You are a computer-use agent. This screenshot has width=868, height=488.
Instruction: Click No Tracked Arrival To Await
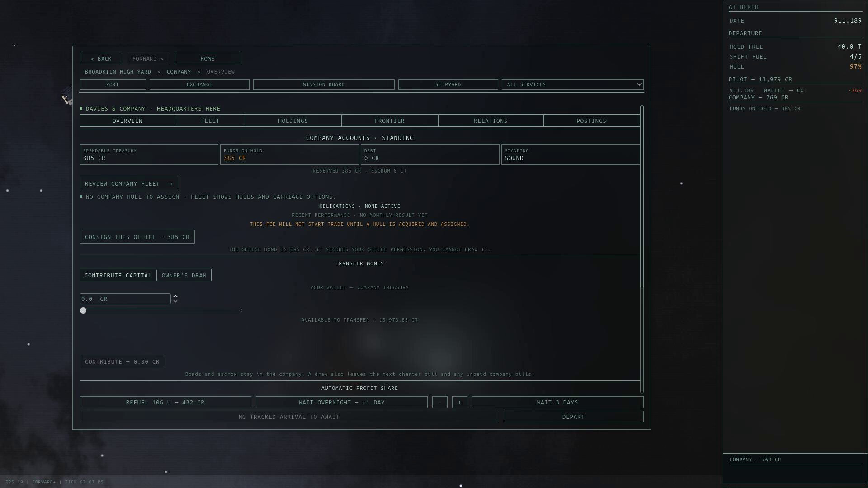[x=289, y=417]
